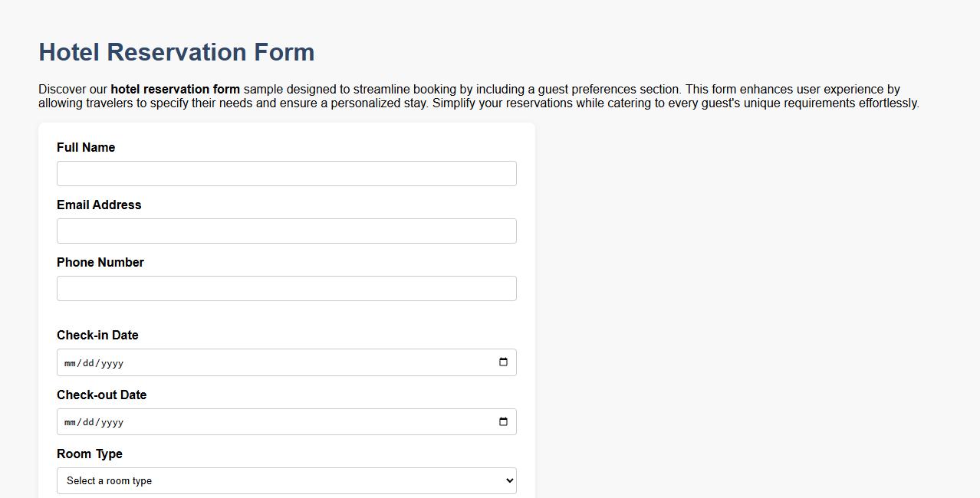Click the Phone Number input field

click(286, 288)
